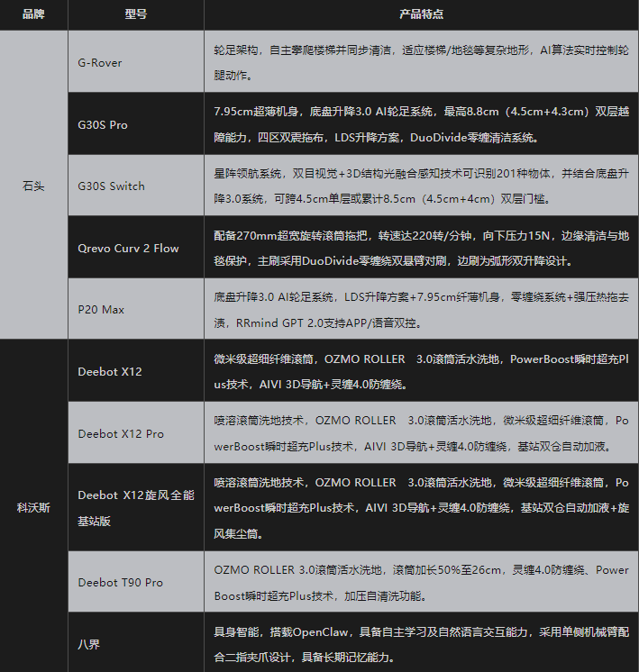Click the Deebot X12 model cell

[x=109, y=371]
